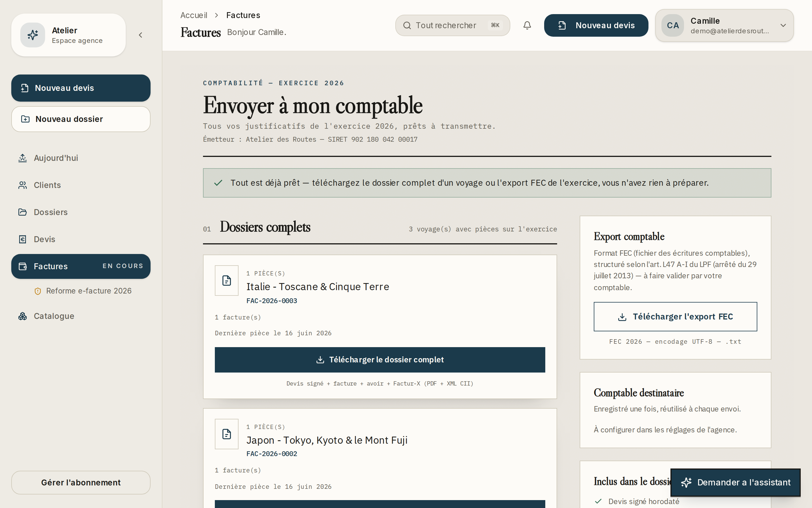Click the Factures wallet icon

(x=23, y=266)
